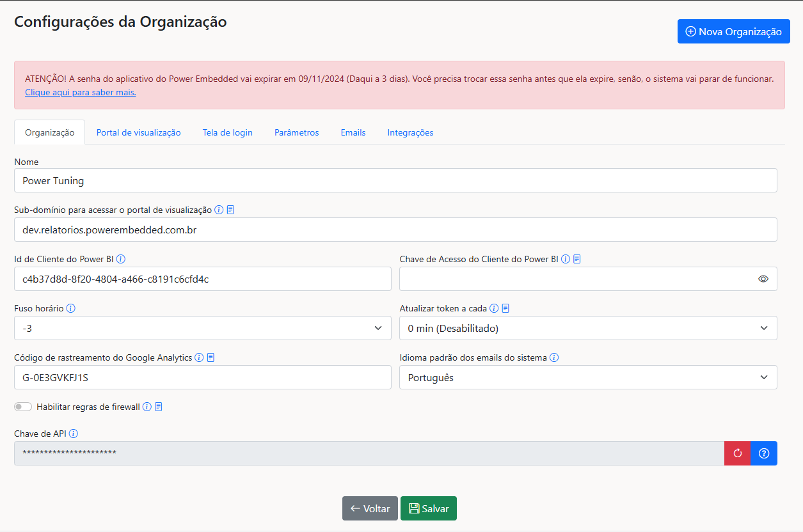Image resolution: width=803 pixels, height=532 pixels.
Task: Switch to Tela de login tab
Action: tap(228, 132)
